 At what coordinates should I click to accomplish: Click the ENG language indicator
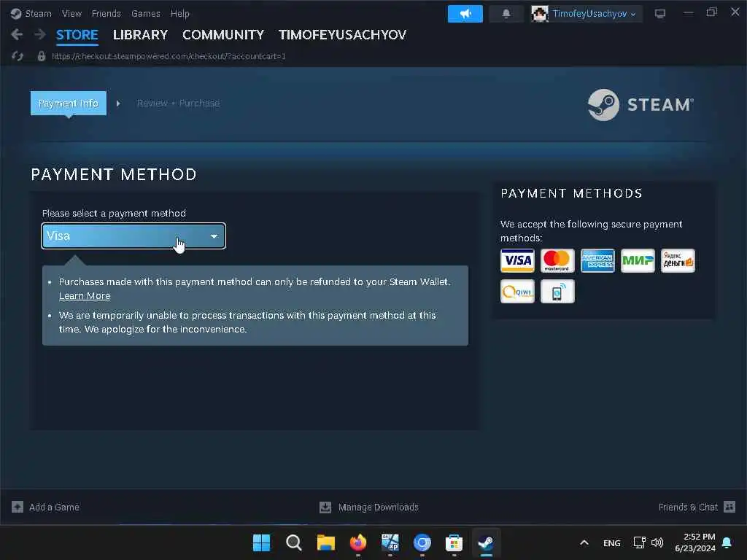pos(612,542)
